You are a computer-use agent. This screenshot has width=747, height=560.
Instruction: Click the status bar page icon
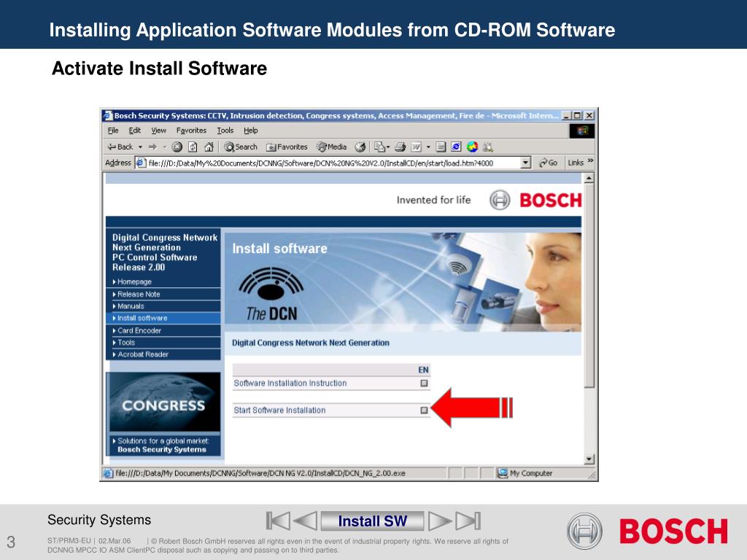[x=109, y=473]
